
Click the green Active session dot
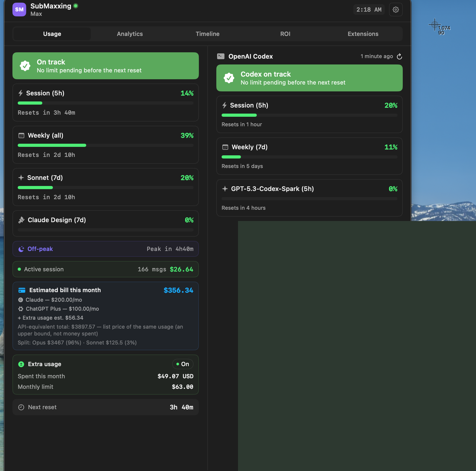pos(19,269)
